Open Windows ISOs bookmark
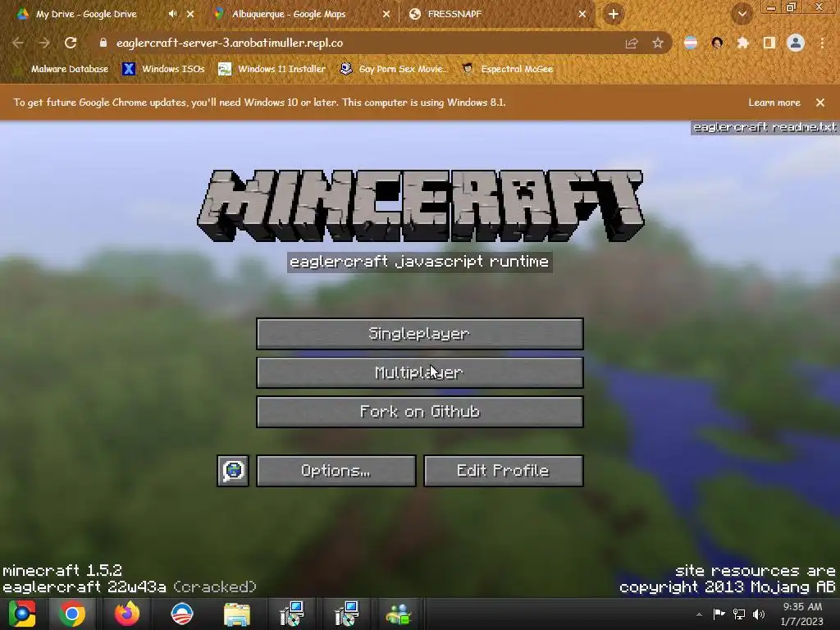Viewport: 840px width, 630px height. click(x=164, y=69)
